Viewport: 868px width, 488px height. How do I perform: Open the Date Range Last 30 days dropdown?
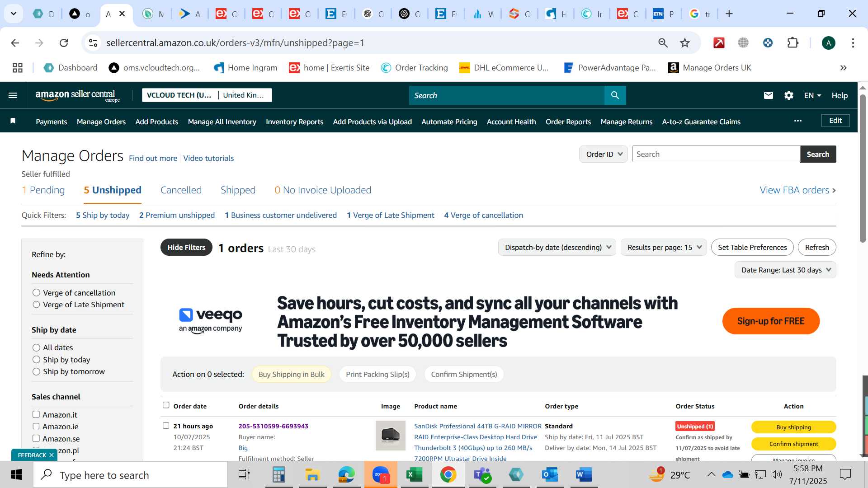click(785, 270)
